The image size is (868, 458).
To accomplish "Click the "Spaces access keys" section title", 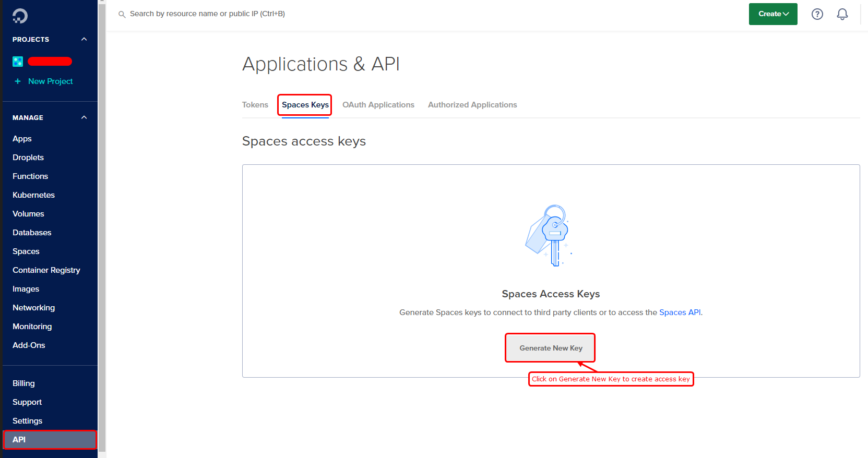I will tap(304, 141).
